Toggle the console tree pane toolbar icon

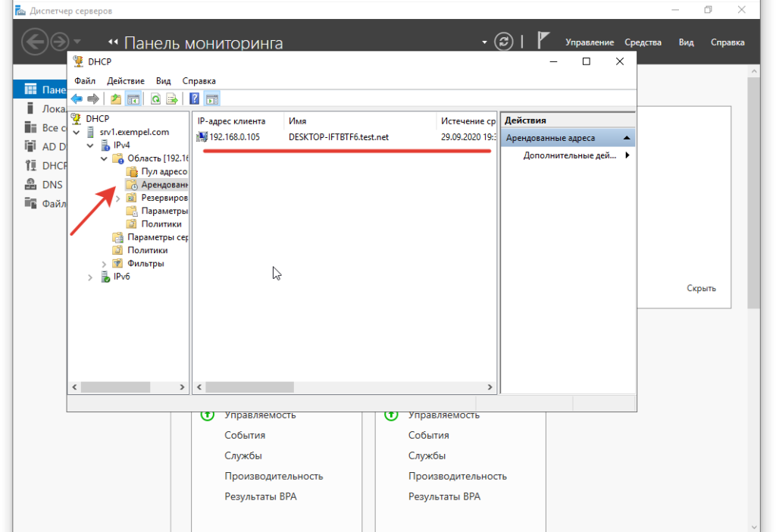(133, 99)
